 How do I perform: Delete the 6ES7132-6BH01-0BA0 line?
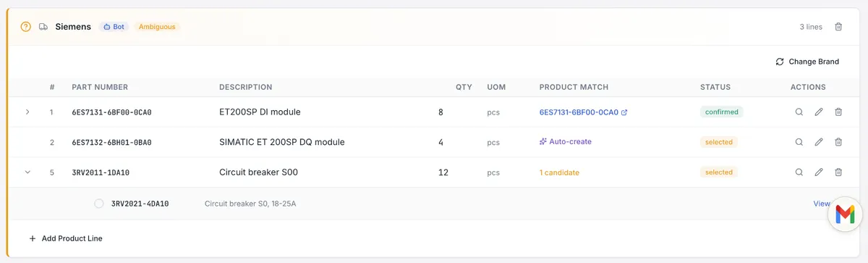point(838,142)
